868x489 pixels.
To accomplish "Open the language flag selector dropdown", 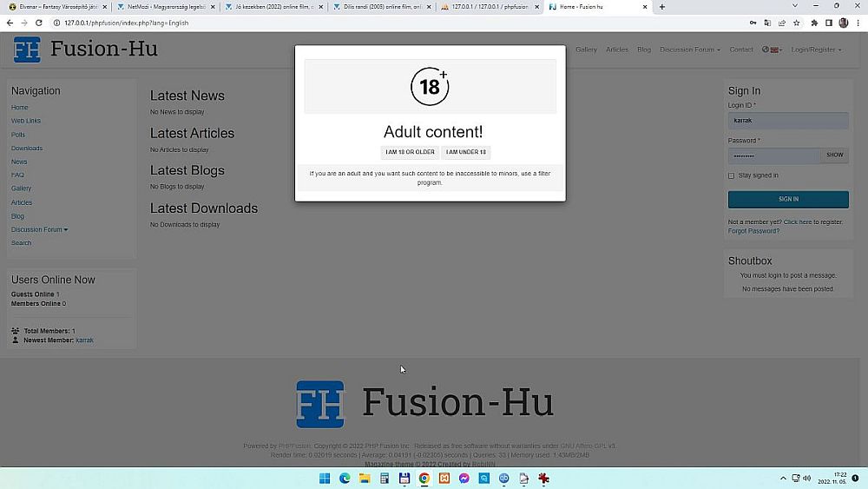I will pos(771,50).
